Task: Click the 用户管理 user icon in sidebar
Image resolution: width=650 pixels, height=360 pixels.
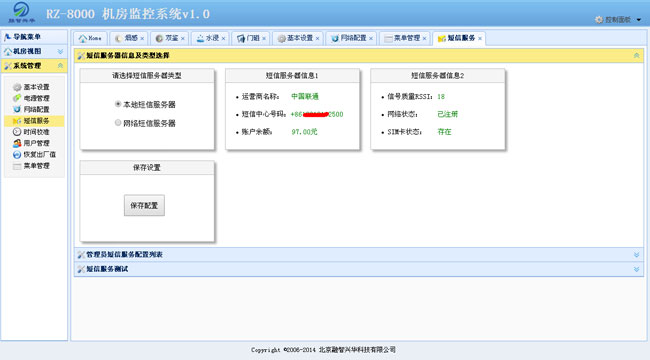Action: click(17, 143)
